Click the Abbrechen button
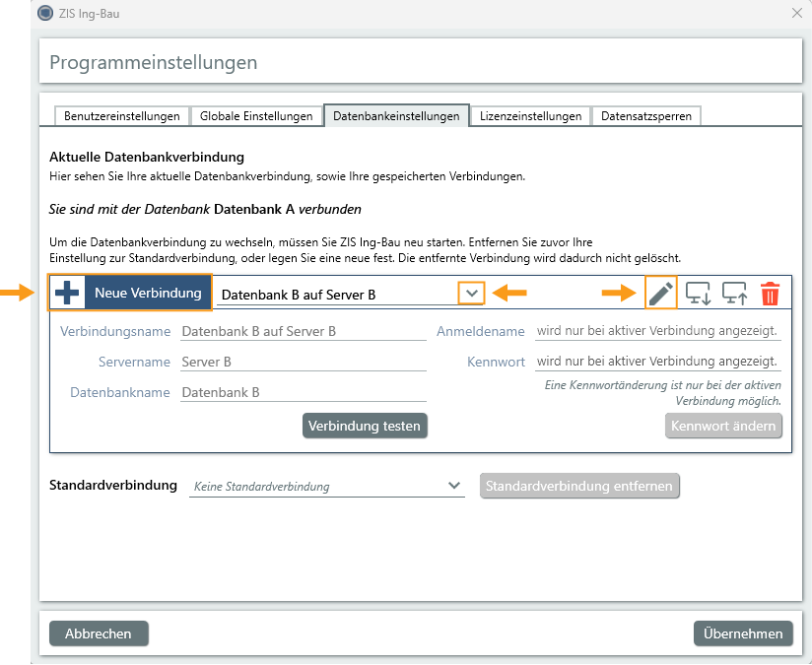This screenshot has height=665, width=812. 99,633
